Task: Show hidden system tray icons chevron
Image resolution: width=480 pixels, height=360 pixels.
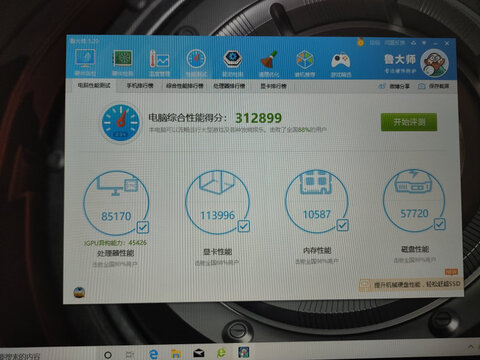Action: pos(470,347)
